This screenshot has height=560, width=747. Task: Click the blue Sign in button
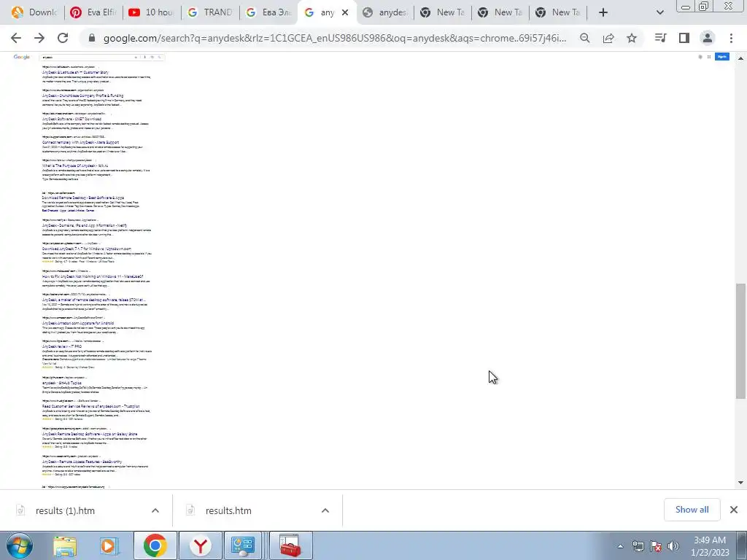(x=722, y=57)
